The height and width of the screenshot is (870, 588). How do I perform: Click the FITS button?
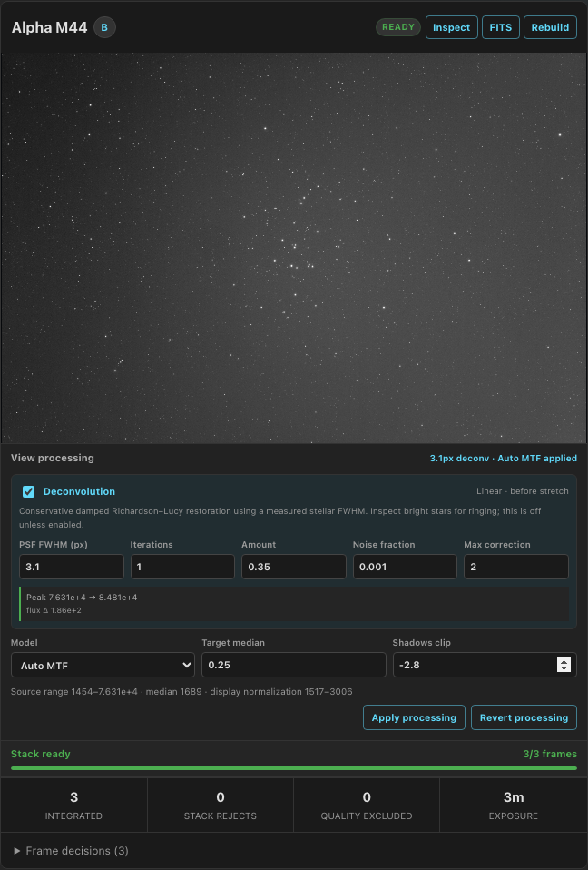pos(501,27)
